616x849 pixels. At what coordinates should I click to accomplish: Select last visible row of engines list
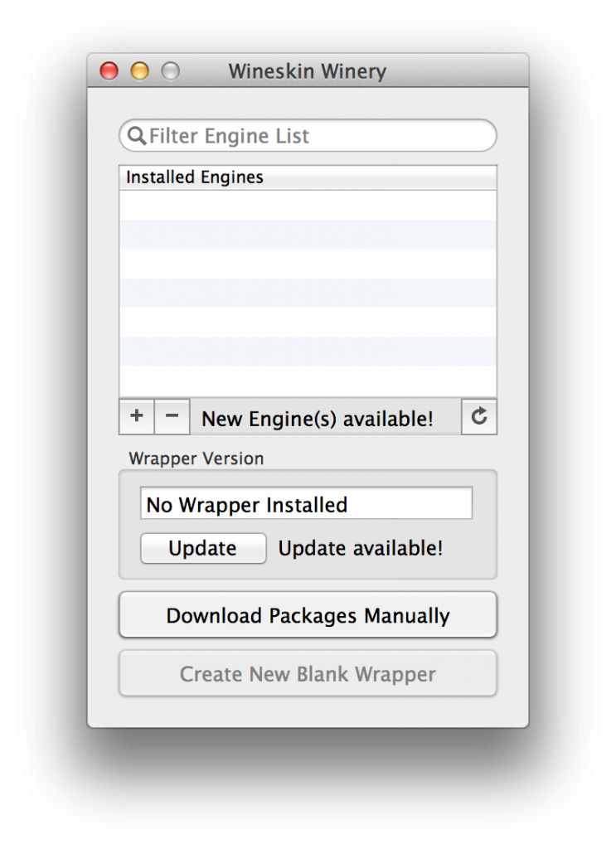coord(308,381)
